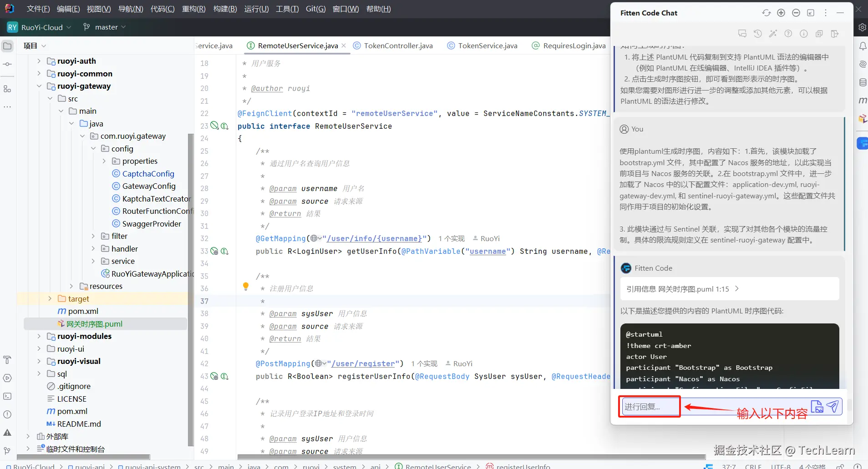Select README.md in project tree
This screenshot has height=469, width=868.
(x=79, y=424)
